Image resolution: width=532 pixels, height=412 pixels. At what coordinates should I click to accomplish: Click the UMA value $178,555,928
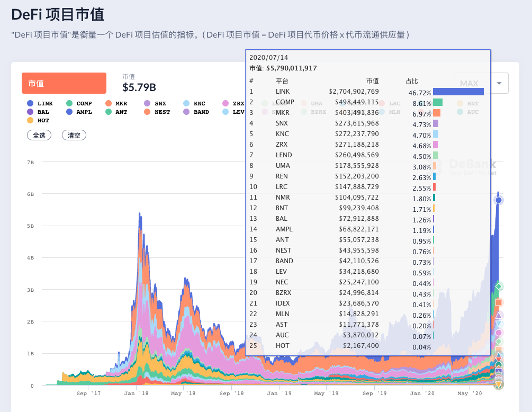pyautogui.click(x=357, y=166)
